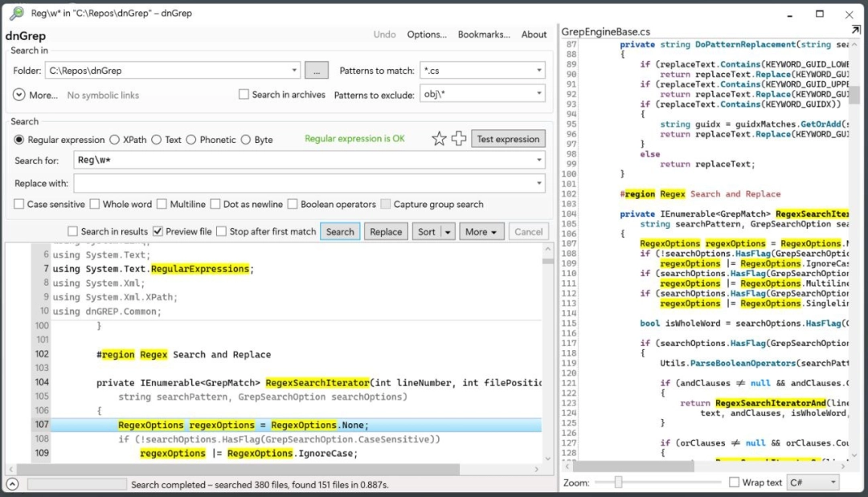The image size is (868, 497).
Task: Click the Test expression button
Action: [x=508, y=139]
